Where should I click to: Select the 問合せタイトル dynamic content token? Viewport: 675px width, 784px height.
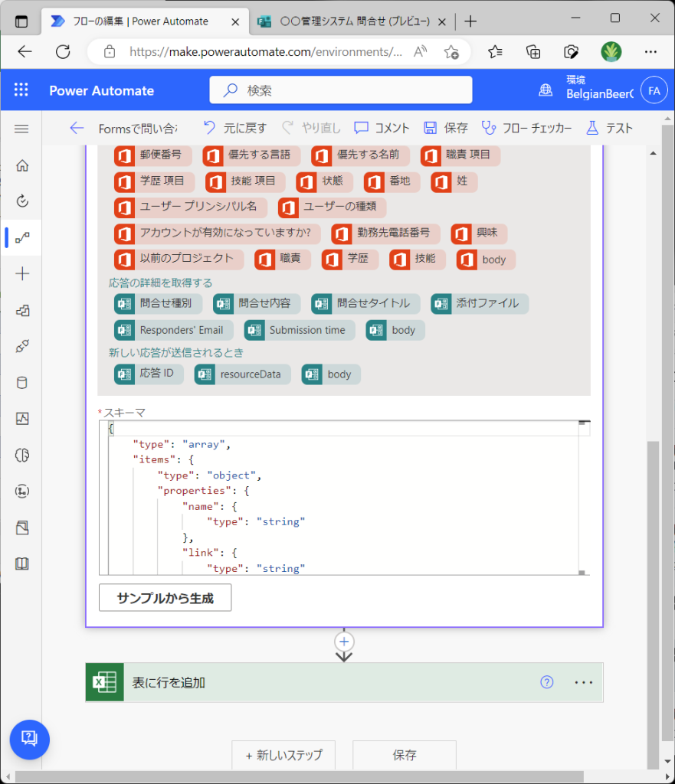[365, 303]
